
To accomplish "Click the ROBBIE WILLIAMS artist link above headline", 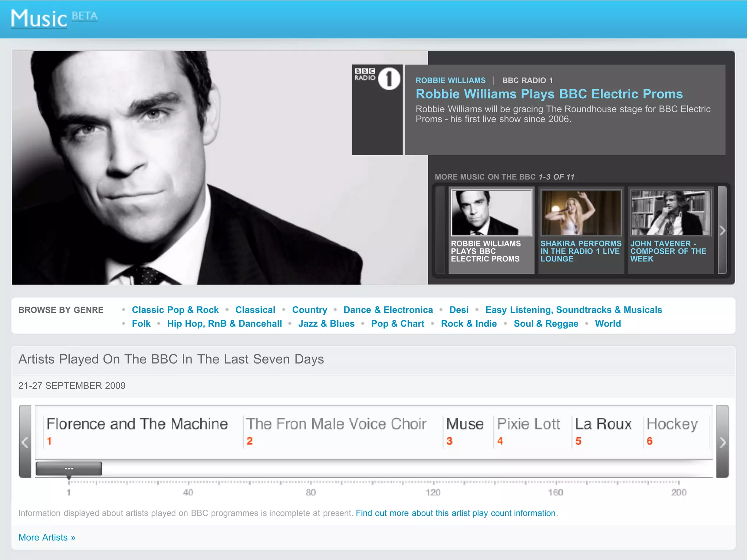I will [x=450, y=81].
